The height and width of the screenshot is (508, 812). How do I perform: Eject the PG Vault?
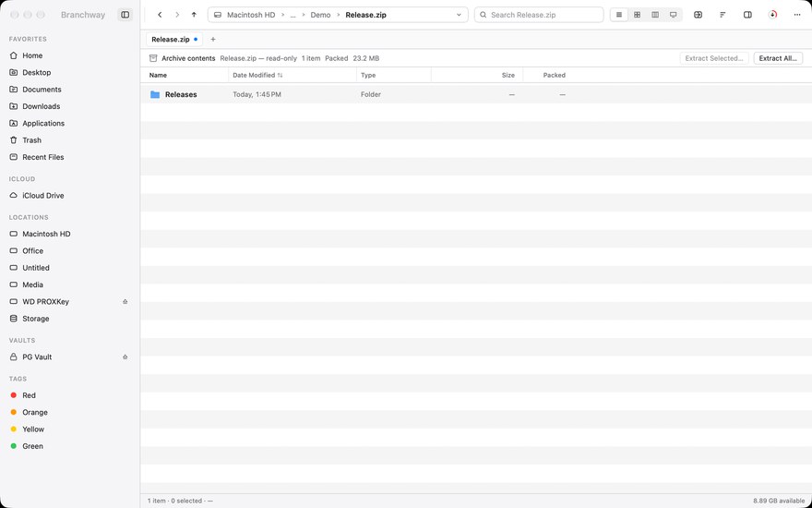coord(125,357)
